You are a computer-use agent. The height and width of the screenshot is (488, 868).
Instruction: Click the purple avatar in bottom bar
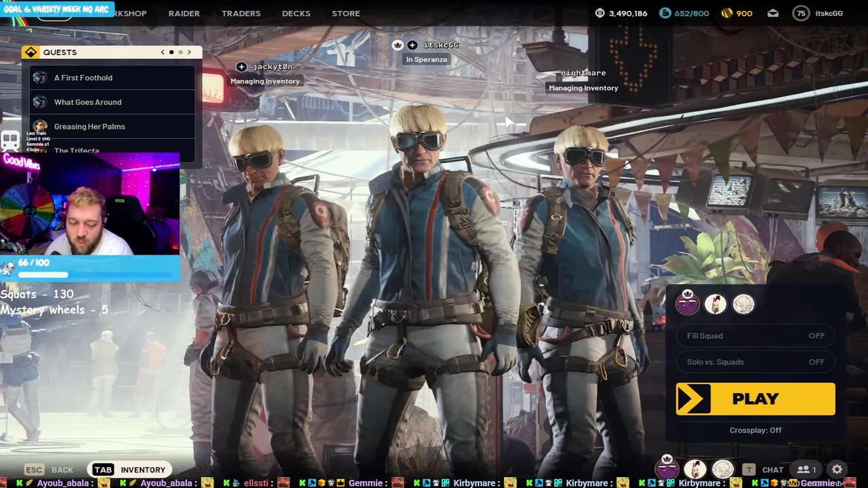(x=667, y=468)
